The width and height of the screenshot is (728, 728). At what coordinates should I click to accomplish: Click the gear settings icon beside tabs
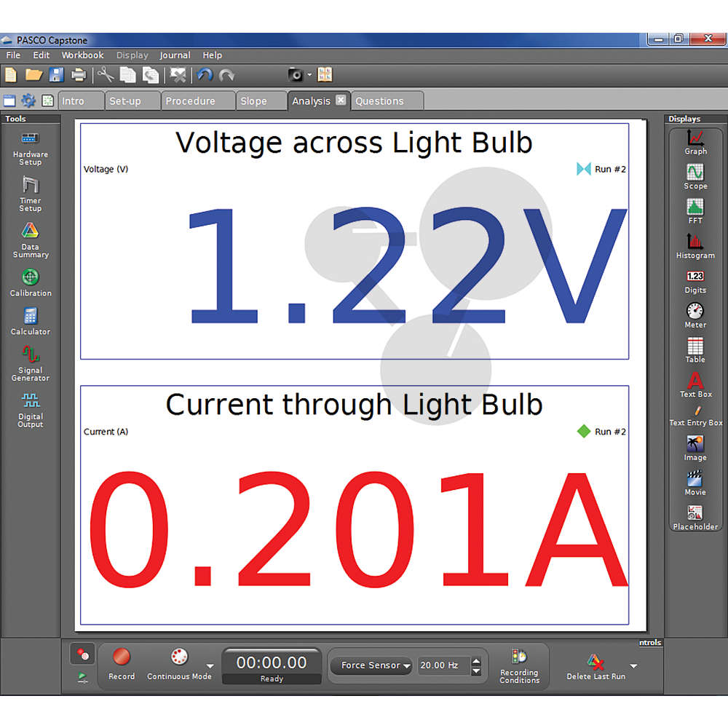(28, 100)
